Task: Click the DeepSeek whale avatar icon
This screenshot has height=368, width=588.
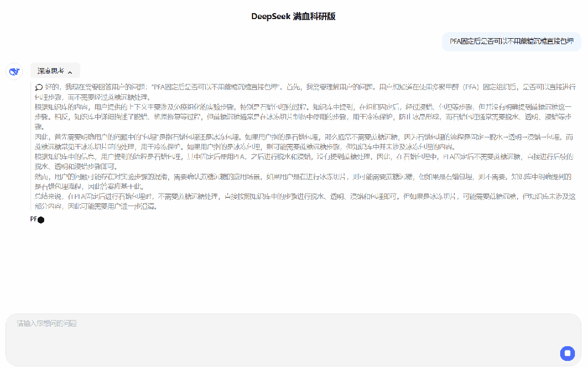Action: (x=14, y=71)
